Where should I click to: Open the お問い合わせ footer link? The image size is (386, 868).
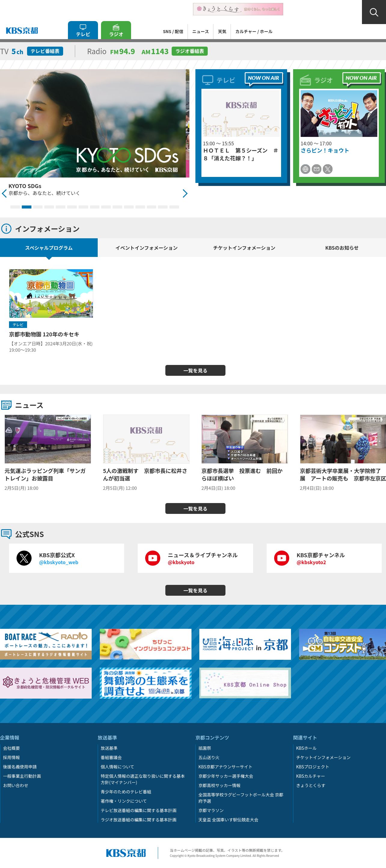coord(16,786)
